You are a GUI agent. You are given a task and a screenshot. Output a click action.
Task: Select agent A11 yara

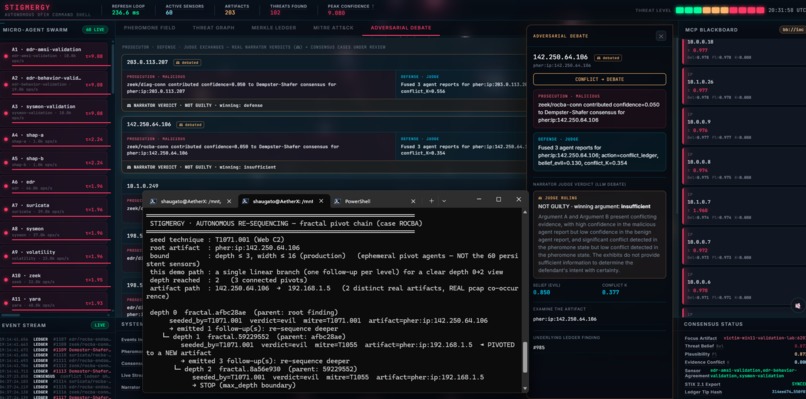pyautogui.click(x=56, y=302)
